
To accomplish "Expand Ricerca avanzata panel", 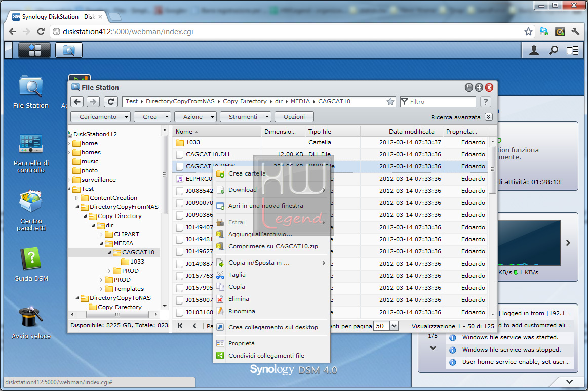I will 489,117.
